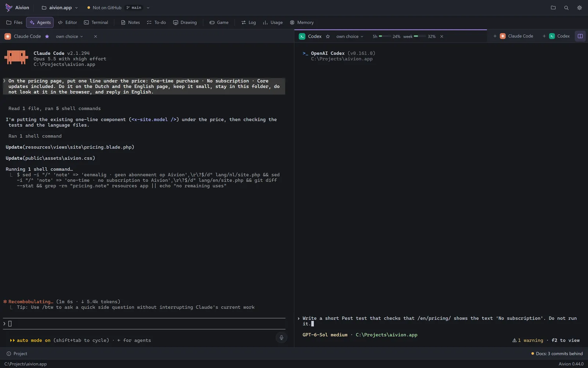Viewport: 588px width, 368px height.
Task: Show the Log tab
Action: (248, 22)
